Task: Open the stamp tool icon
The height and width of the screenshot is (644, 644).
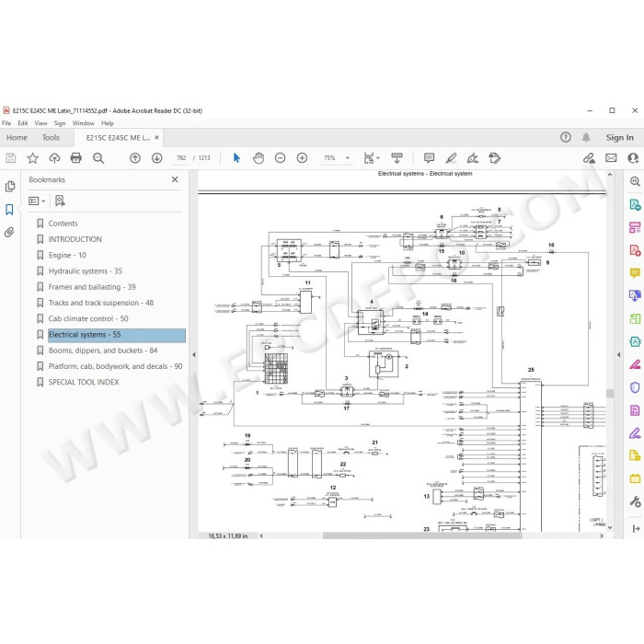Action: pos(495,158)
